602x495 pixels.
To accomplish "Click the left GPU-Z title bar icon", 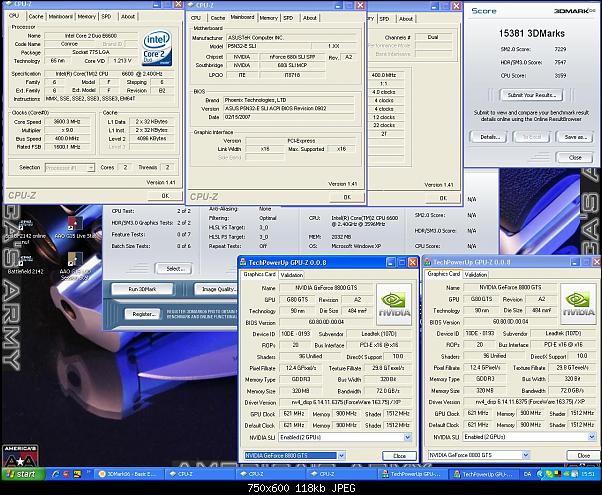I will pos(243,262).
